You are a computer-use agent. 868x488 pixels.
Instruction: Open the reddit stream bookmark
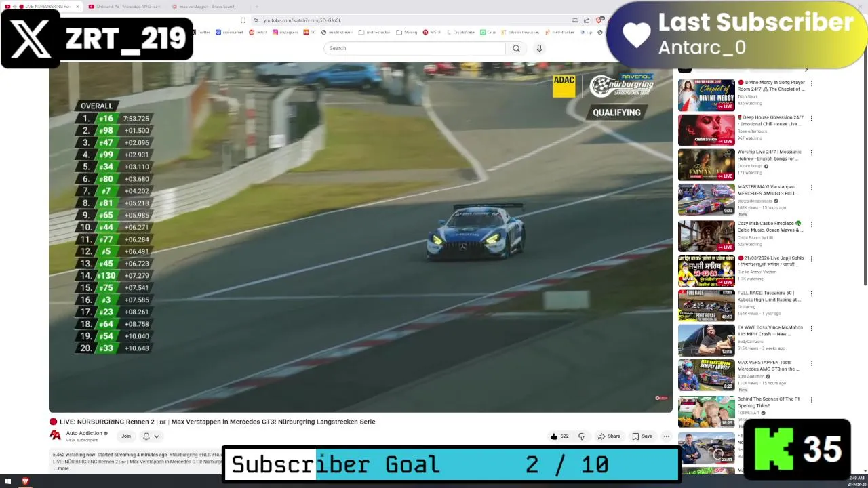tap(337, 32)
